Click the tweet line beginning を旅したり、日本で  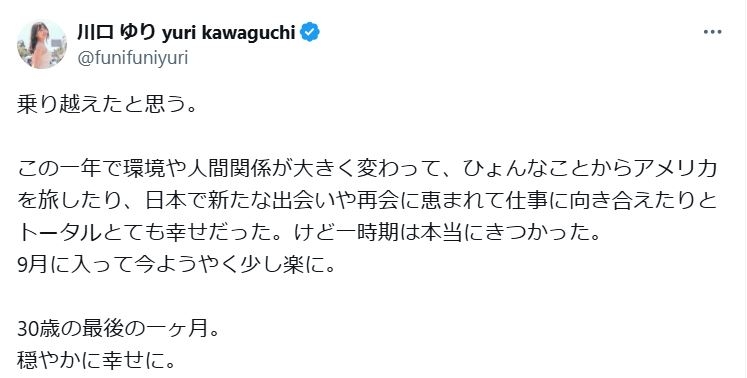coord(367,202)
